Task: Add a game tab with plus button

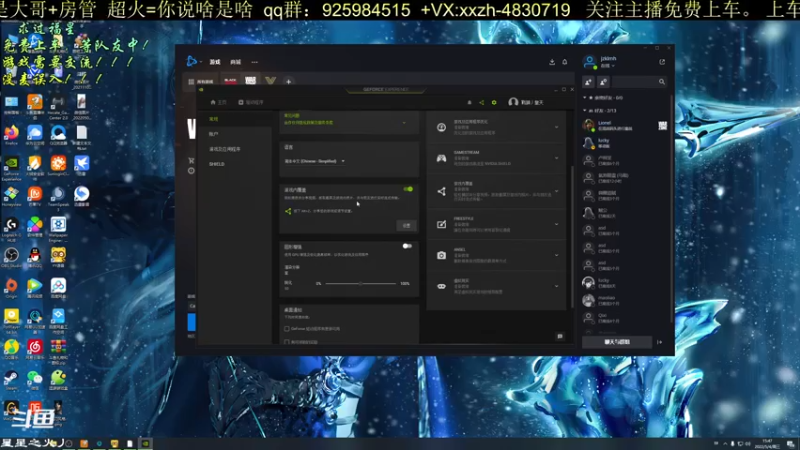Action: 288,82
